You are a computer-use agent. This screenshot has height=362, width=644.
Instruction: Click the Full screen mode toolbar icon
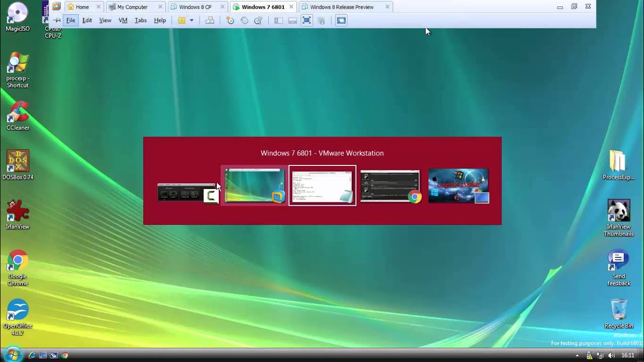click(307, 21)
